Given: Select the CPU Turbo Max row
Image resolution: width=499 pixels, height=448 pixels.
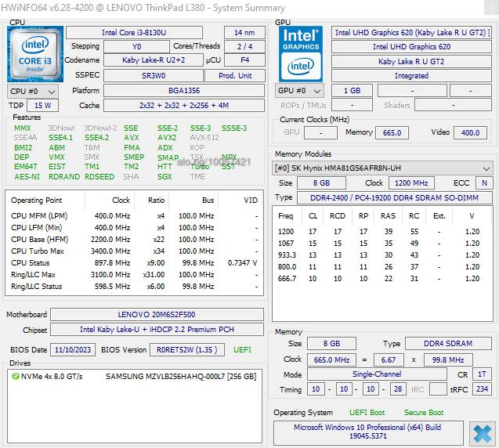Looking at the screenshot, I should [134, 251].
